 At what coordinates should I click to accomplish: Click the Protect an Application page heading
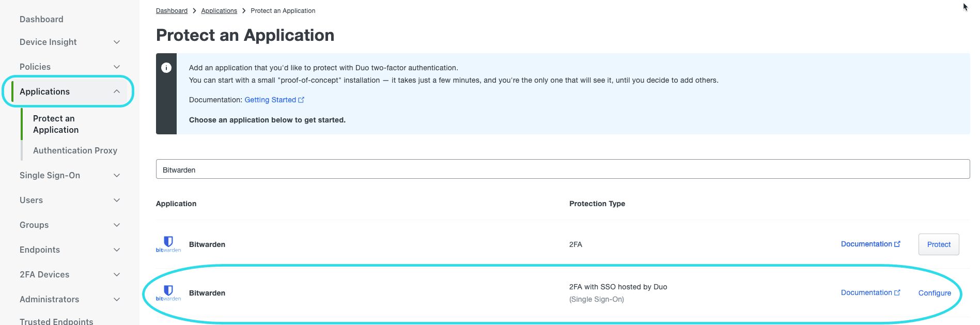click(x=245, y=35)
